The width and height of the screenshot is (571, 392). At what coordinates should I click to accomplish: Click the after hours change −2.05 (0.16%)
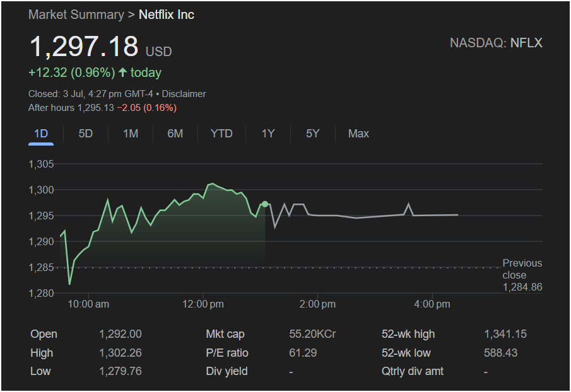[x=147, y=108]
